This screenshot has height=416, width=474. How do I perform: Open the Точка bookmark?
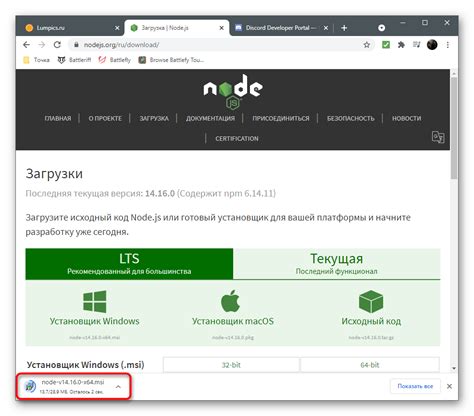click(x=37, y=60)
